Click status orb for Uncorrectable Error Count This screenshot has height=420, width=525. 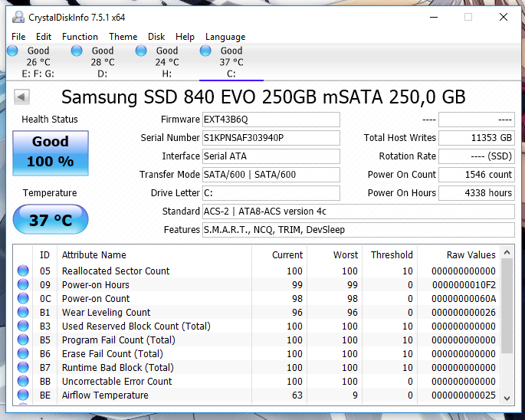pyautogui.click(x=23, y=381)
